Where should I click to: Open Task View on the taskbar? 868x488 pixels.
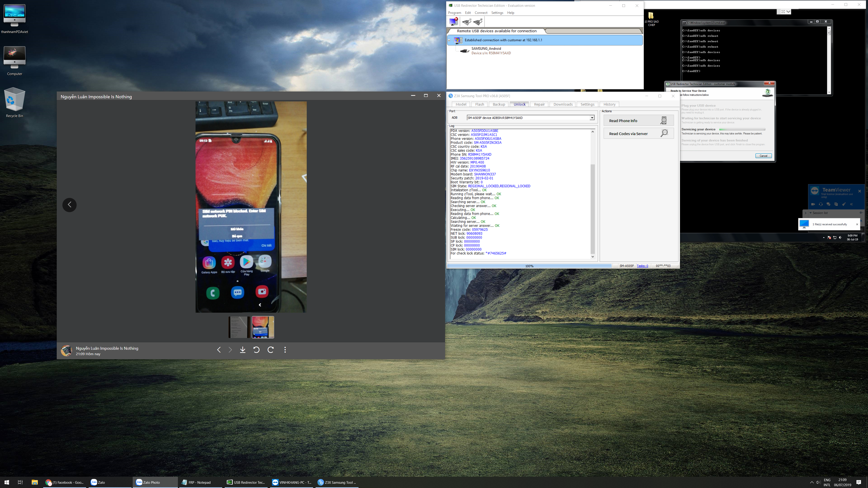20,482
